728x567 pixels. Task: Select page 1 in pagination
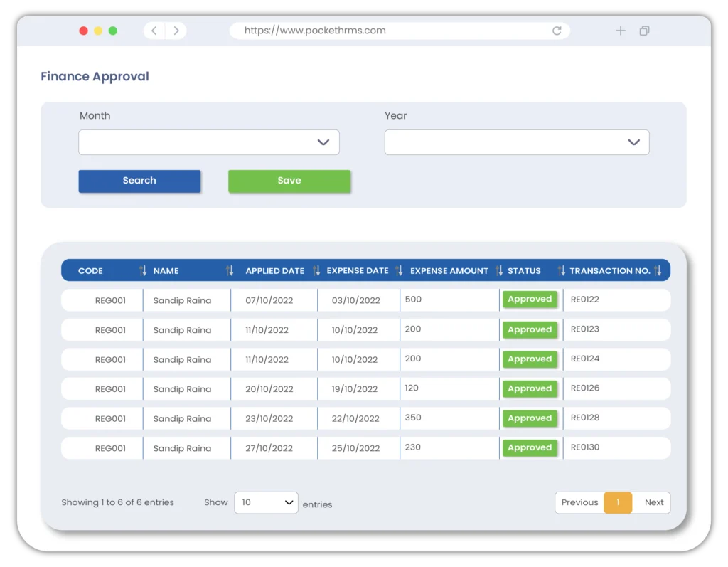[x=618, y=502]
